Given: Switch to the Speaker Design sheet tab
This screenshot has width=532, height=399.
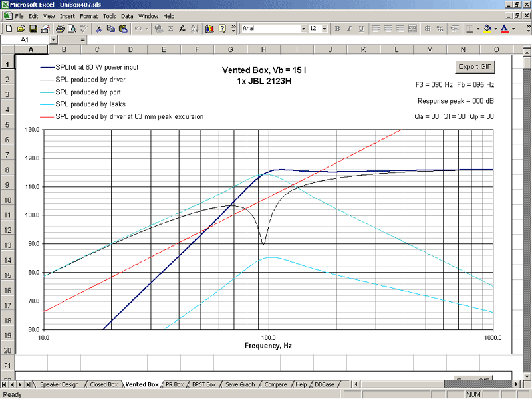Looking at the screenshot, I should tap(59, 384).
